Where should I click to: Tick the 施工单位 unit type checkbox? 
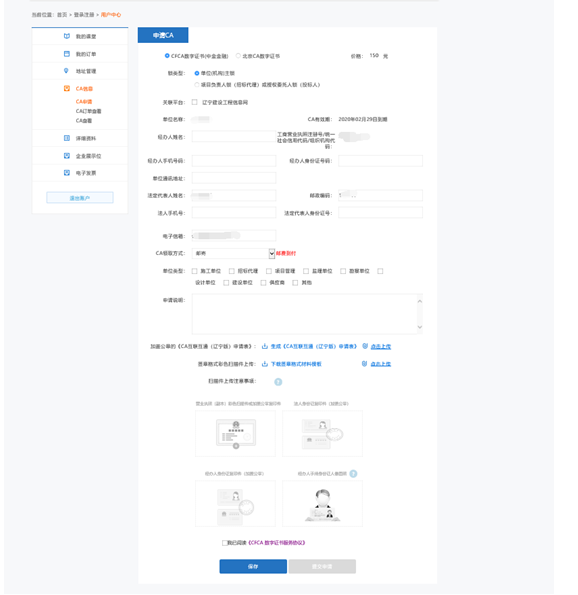tap(195, 271)
